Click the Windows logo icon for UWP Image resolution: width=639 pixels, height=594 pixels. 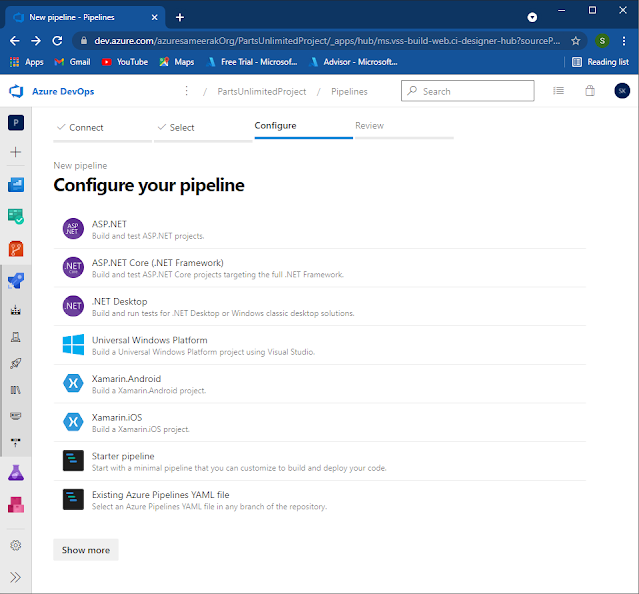tap(73, 345)
